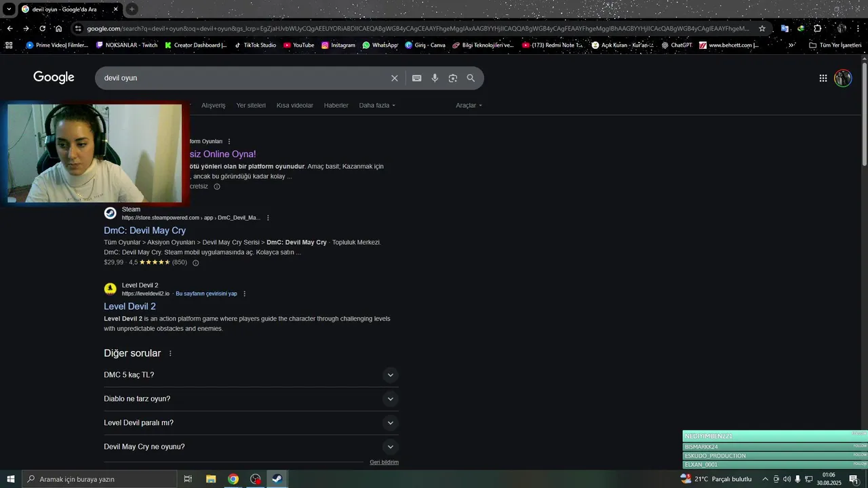The image size is (868, 488).
Task: Click the Windows taskbar search box
Action: [100, 479]
